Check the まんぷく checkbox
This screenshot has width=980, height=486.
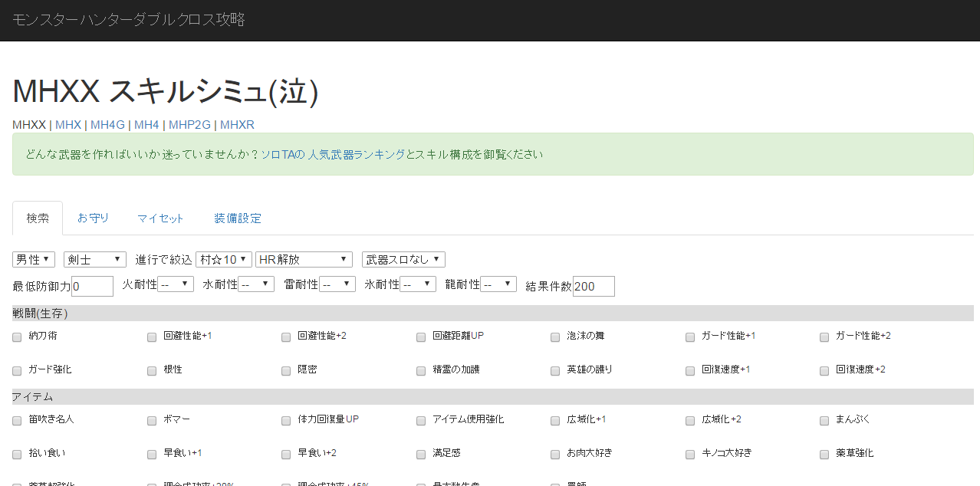click(x=824, y=421)
